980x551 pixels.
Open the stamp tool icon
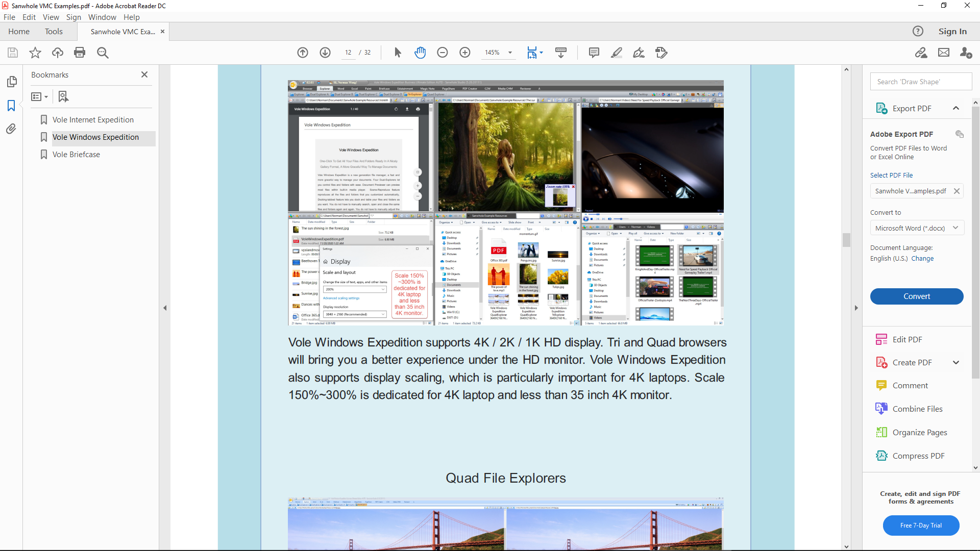(661, 53)
